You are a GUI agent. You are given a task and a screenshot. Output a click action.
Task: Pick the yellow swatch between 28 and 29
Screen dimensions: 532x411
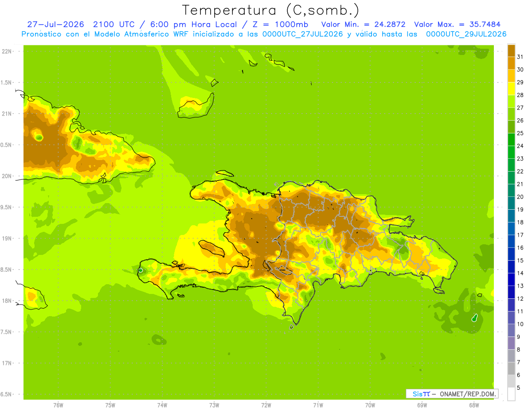point(511,89)
